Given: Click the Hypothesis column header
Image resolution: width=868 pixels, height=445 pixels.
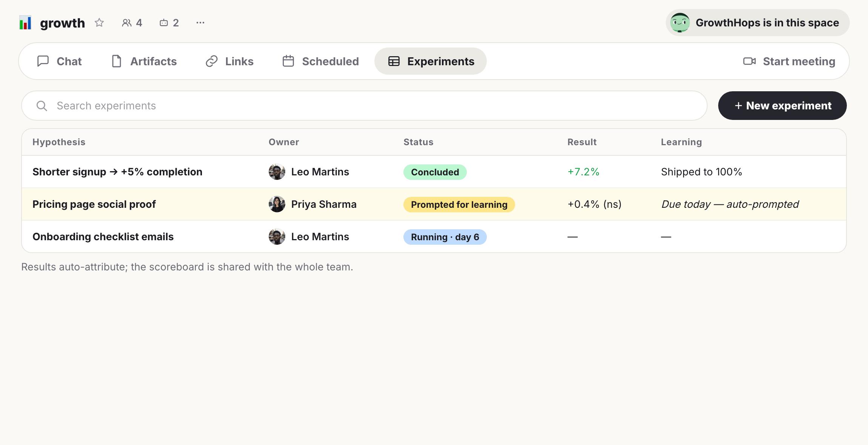Looking at the screenshot, I should pos(59,142).
